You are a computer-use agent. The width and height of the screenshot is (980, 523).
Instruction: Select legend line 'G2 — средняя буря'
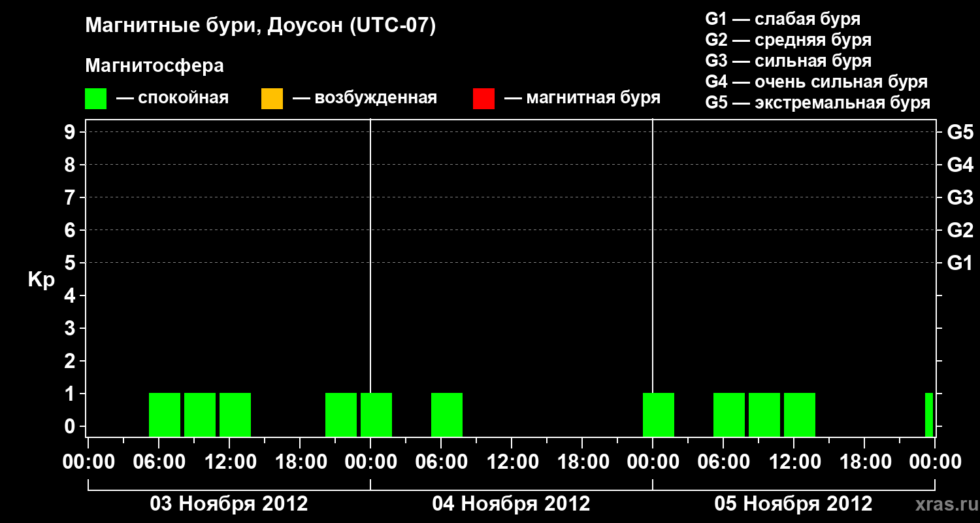click(x=788, y=40)
